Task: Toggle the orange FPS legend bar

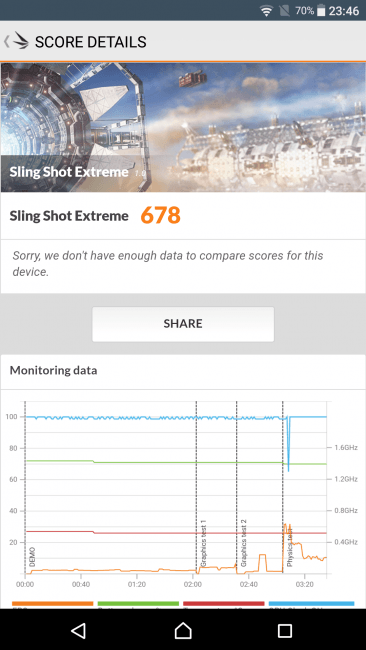Action: pyautogui.click(x=53, y=604)
